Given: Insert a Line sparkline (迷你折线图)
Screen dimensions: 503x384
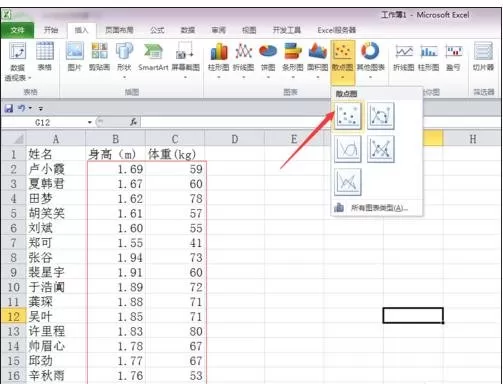Looking at the screenshot, I should [x=404, y=57].
